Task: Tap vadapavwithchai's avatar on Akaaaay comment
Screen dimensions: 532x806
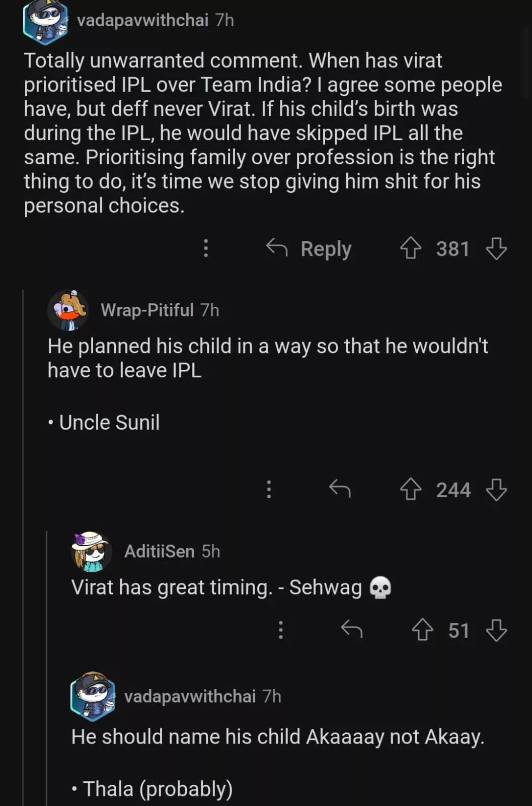Action: (x=93, y=696)
